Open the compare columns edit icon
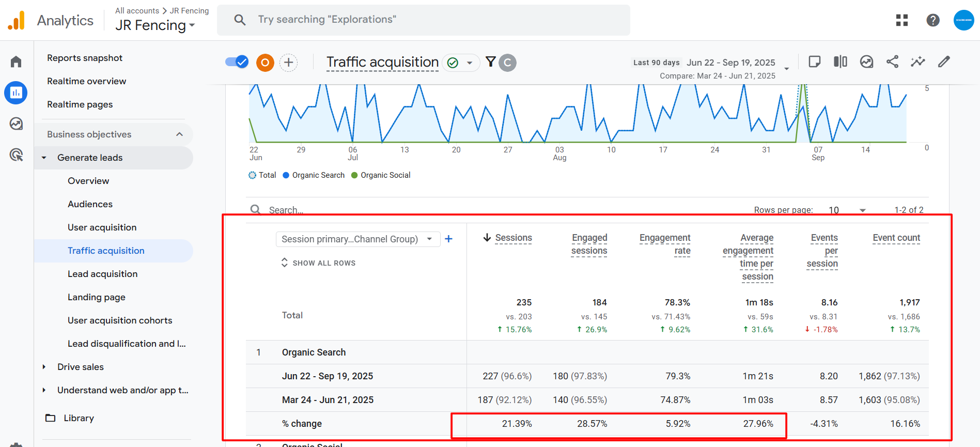980x447 pixels. point(841,62)
